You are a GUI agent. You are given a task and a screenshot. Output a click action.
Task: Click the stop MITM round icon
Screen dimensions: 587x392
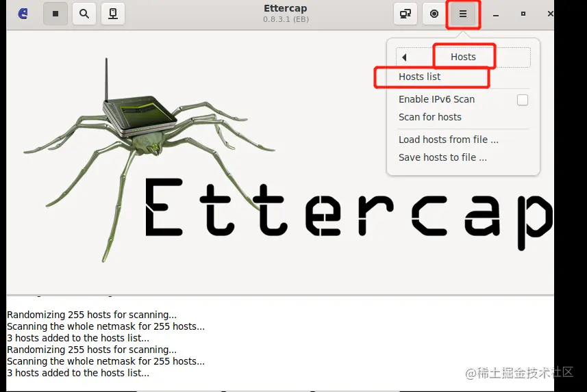pyautogui.click(x=434, y=14)
